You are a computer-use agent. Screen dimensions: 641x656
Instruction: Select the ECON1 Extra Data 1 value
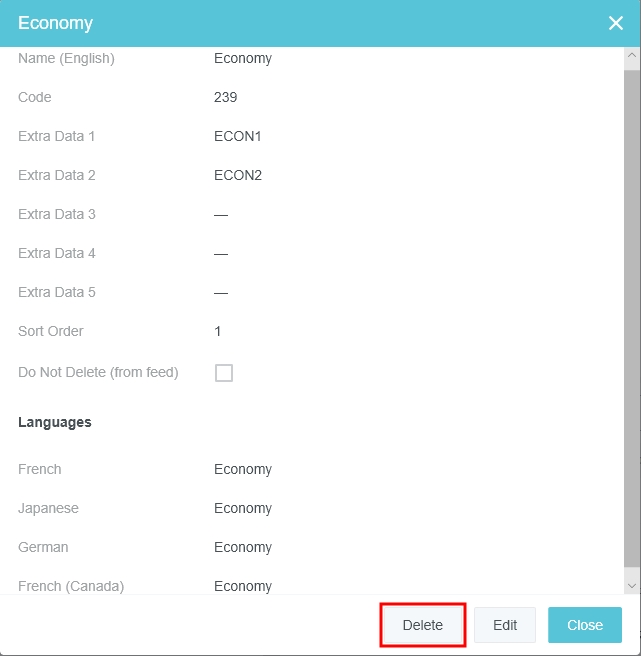[x=238, y=136]
